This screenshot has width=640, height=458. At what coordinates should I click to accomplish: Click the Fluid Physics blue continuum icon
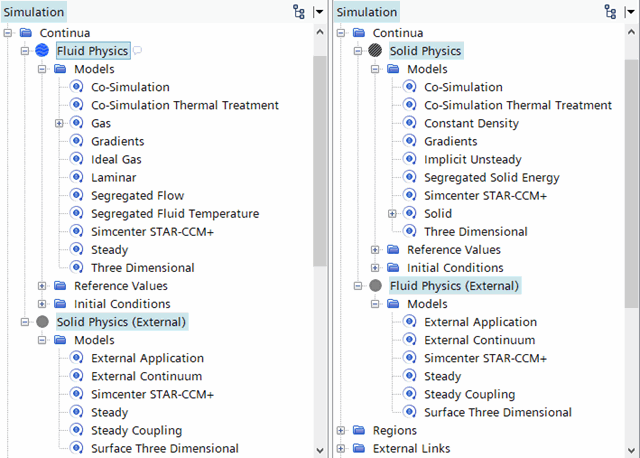click(42, 51)
